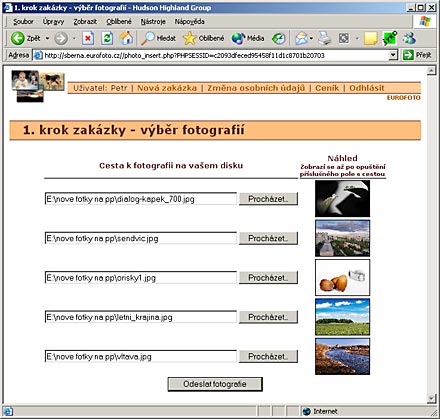Click path field containing sendvic.jpg
The height and width of the screenshot is (419, 440).
[x=141, y=238]
